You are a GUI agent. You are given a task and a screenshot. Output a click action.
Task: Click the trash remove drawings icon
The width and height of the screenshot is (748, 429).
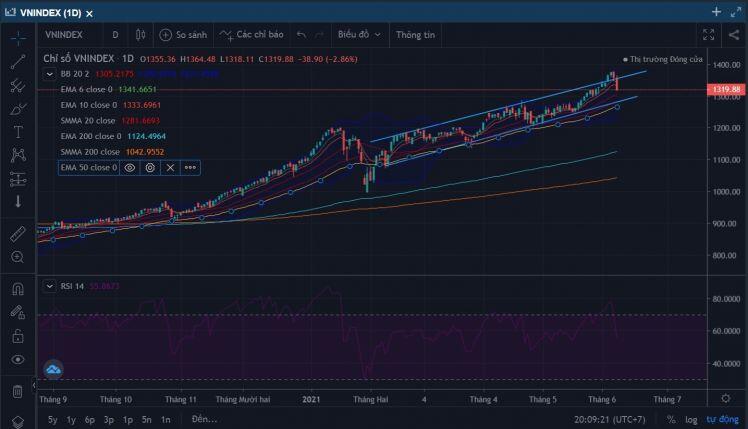[x=18, y=392]
